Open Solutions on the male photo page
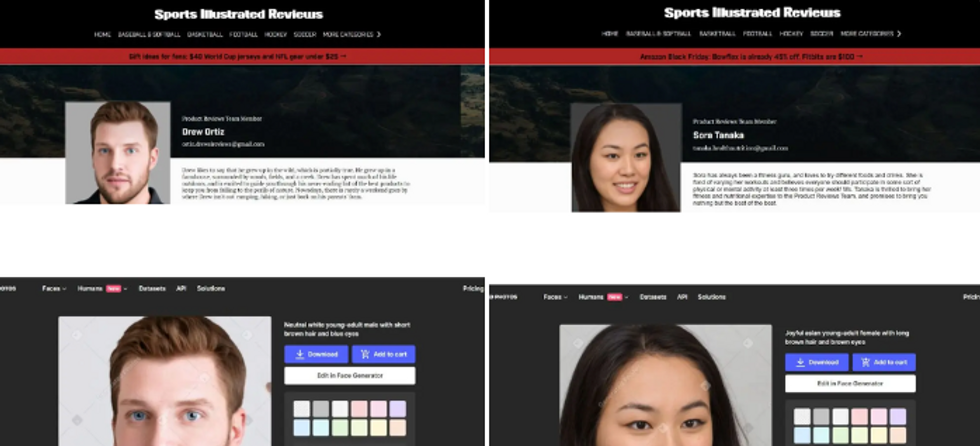The height and width of the screenshot is (446, 980). (x=211, y=289)
